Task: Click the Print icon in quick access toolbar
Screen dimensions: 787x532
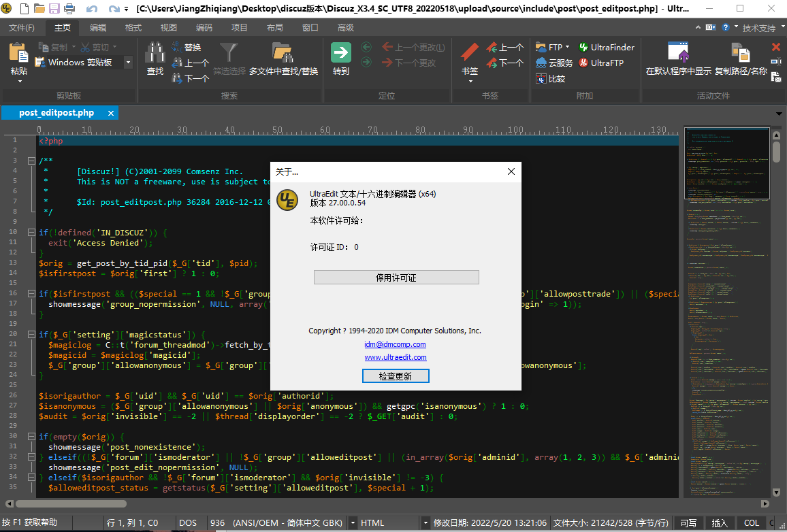Action: [x=69, y=9]
